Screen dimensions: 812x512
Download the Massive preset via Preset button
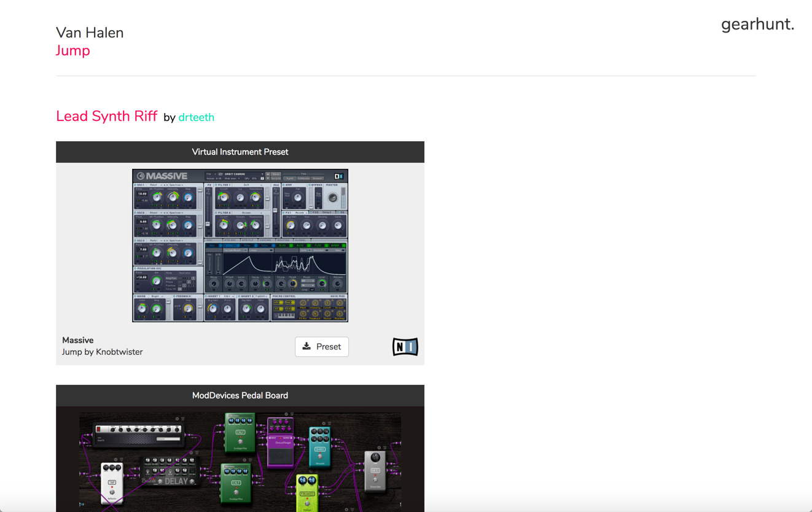(x=322, y=347)
